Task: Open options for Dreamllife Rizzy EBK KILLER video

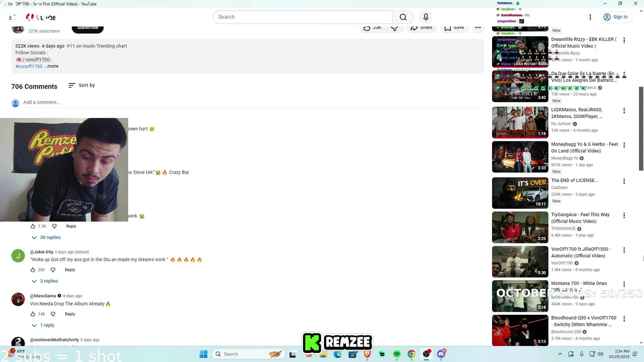Action: pyautogui.click(x=624, y=40)
